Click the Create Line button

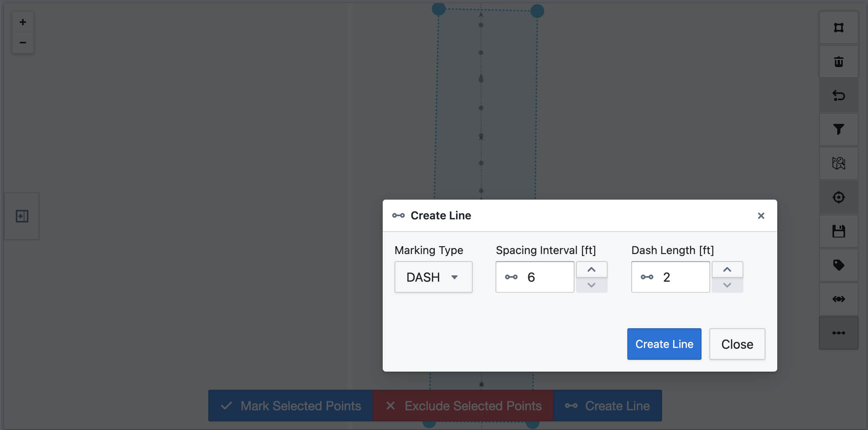(664, 344)
